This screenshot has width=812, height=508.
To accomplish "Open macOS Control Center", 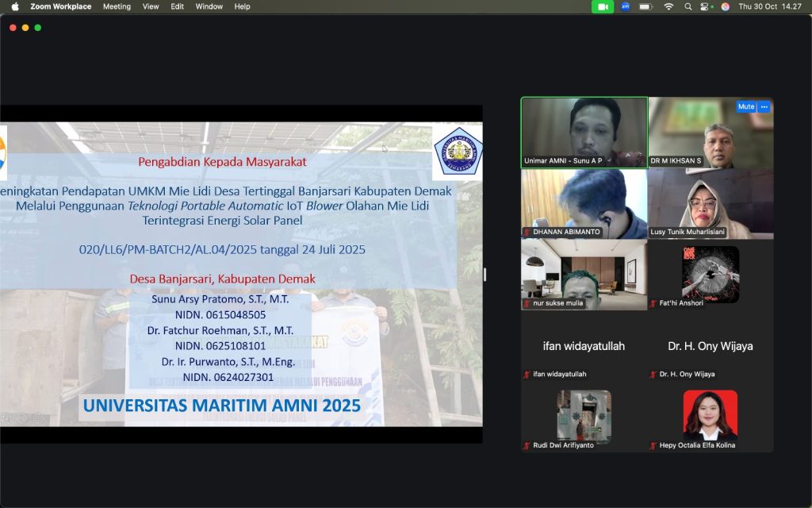I will [x=704, y=6].
